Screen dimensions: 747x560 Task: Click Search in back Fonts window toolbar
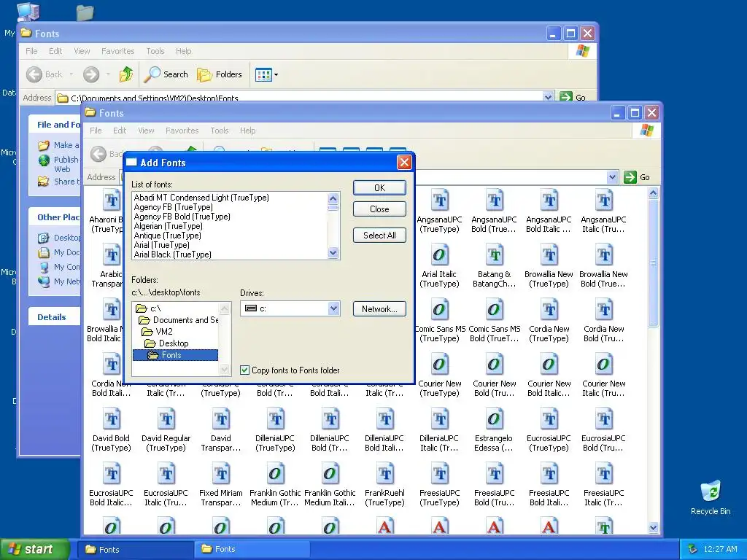[166, 74]
